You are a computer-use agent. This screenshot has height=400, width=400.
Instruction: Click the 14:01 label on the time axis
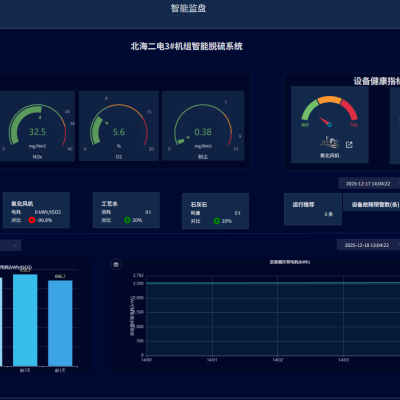[212, 360]
